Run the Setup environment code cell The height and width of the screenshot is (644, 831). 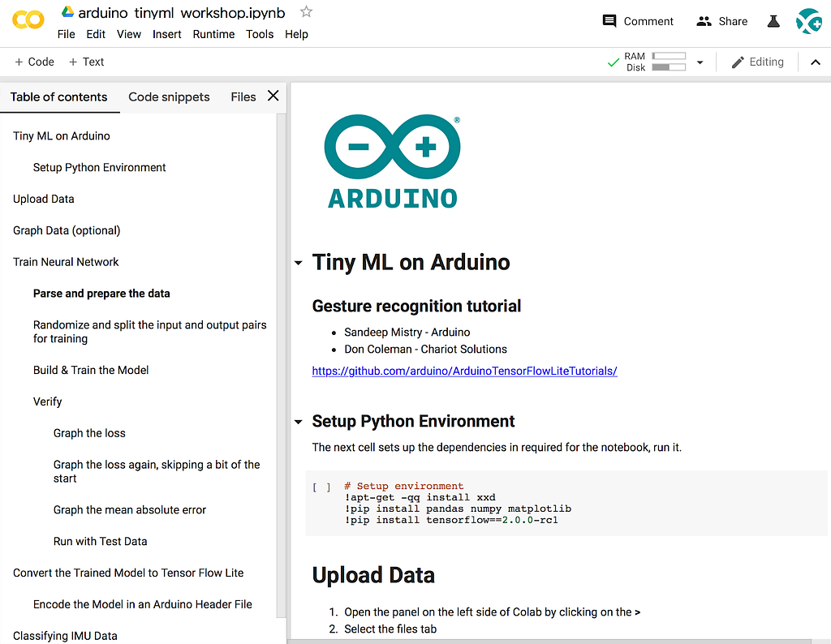321,487
